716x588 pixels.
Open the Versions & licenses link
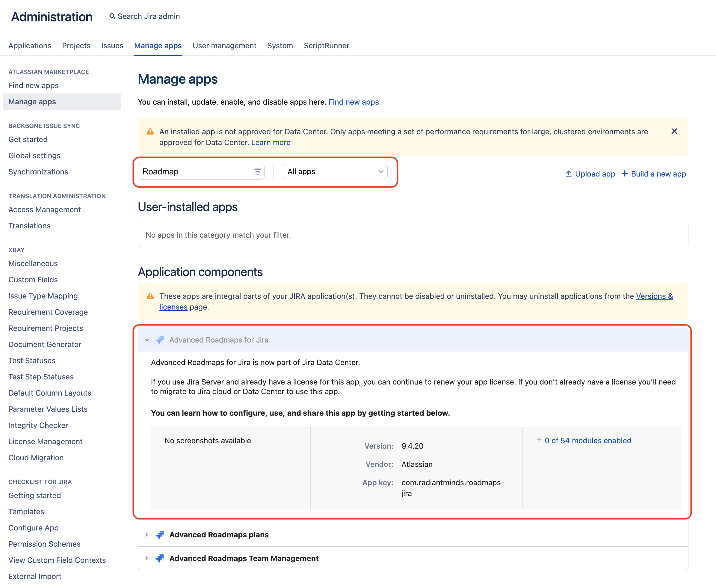click(x=654, y=296)
